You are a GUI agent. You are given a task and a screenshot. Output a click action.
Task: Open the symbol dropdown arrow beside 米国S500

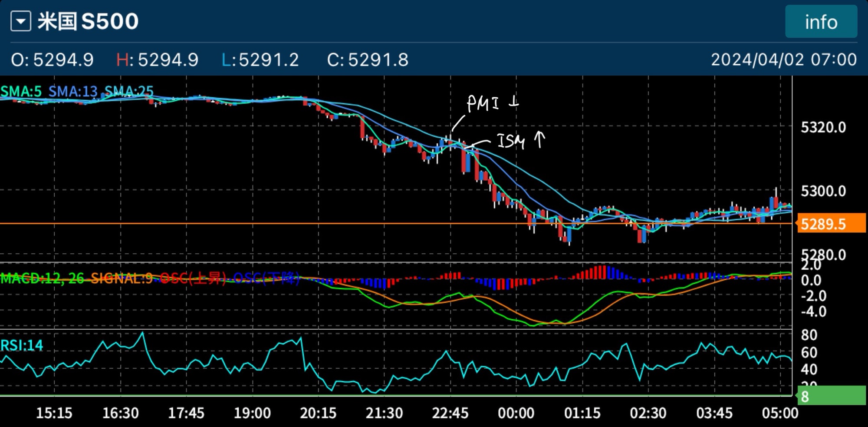coord(21,21)
